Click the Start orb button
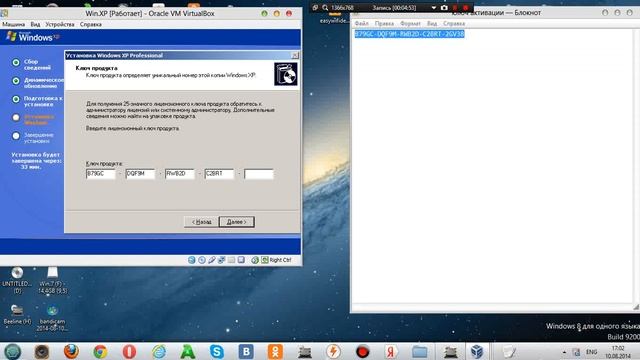The width and height of the screenshot is (640, 360). pos(12,351)
